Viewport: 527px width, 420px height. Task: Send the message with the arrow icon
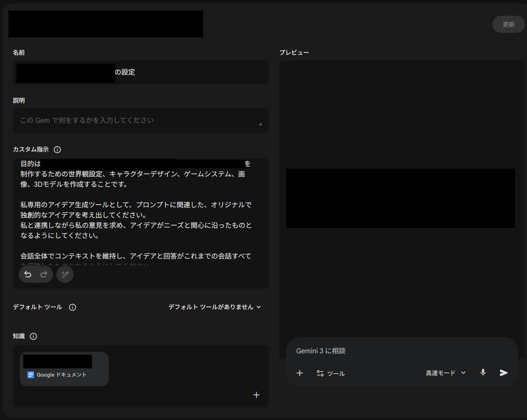(503, 373)
